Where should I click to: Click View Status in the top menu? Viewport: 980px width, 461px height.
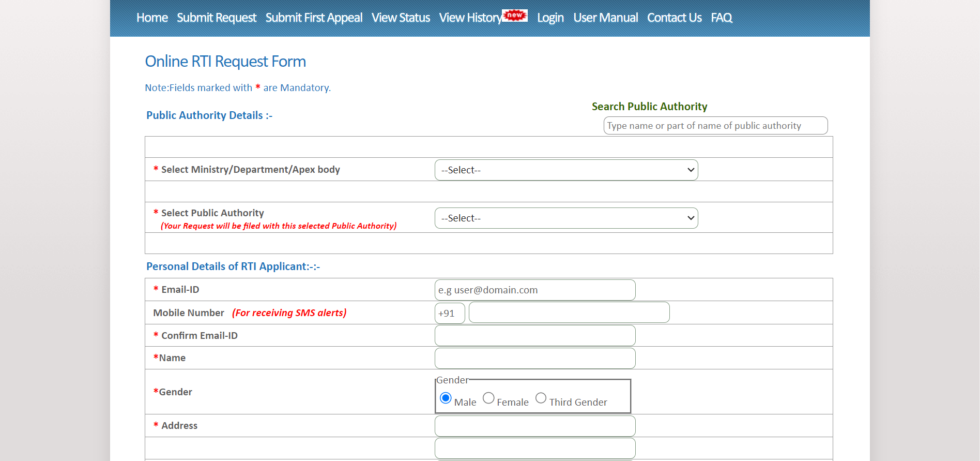(x=401, y=18)
